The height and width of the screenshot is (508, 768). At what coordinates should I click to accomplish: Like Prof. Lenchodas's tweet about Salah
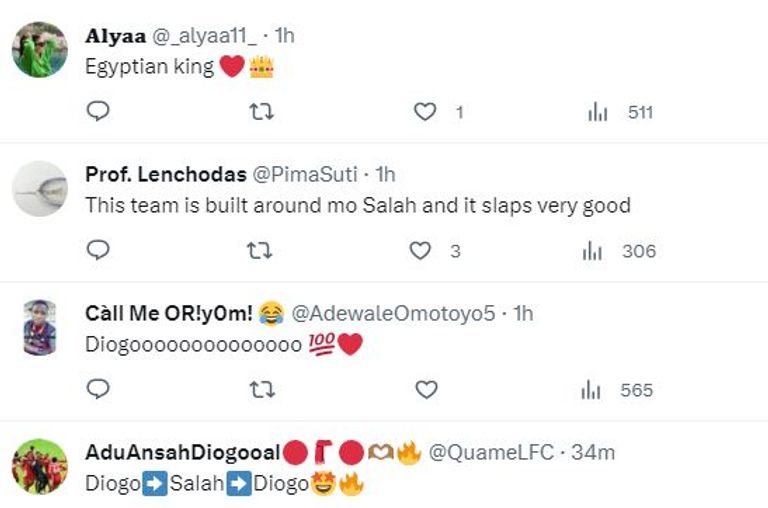click(421, 250)
